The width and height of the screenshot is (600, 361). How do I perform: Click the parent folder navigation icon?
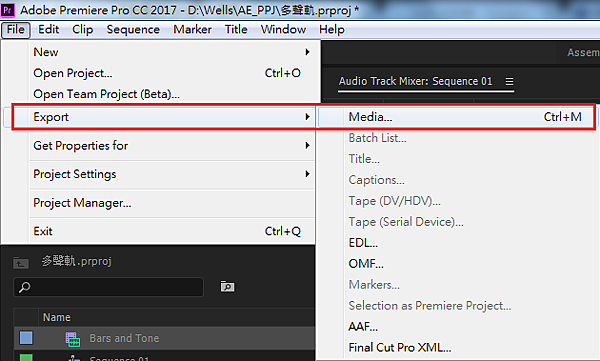tap(21, 263)
